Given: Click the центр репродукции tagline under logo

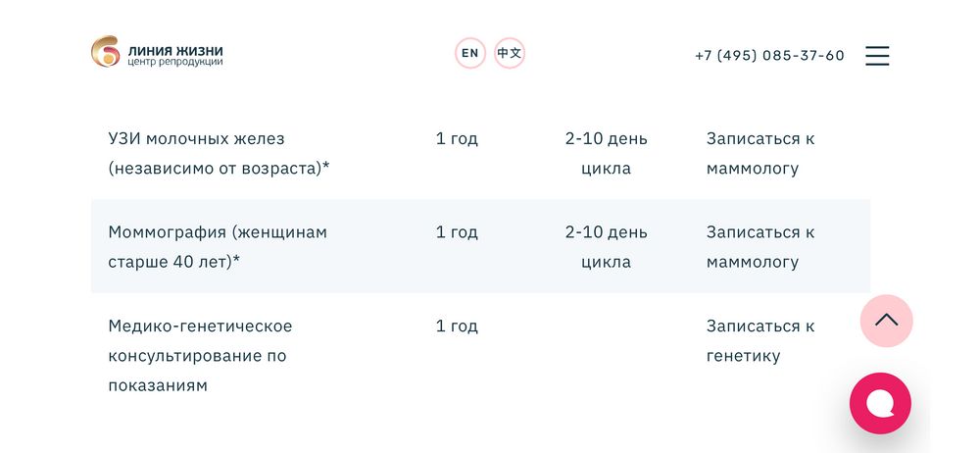Looking at the screenshot, I should tap(175, 63).
